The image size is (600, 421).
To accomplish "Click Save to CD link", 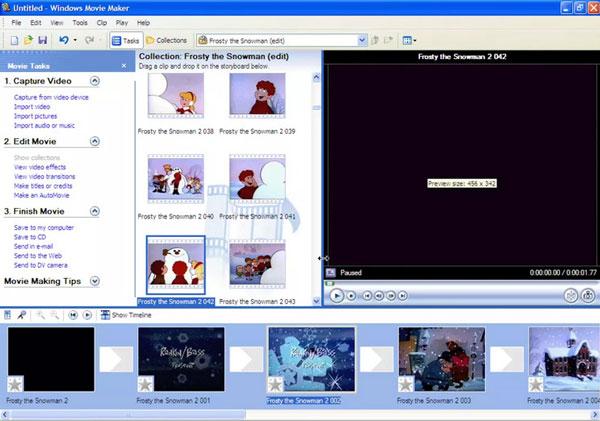I will pos(30,237).
